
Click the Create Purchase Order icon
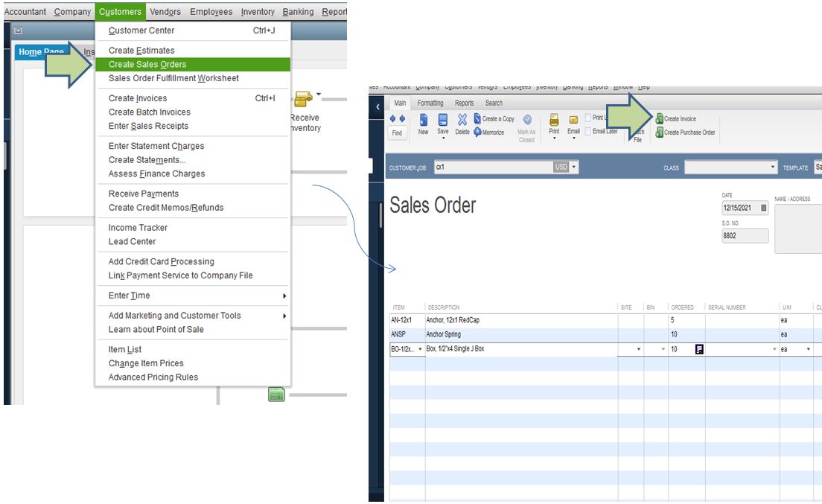(x=660, y=133)
